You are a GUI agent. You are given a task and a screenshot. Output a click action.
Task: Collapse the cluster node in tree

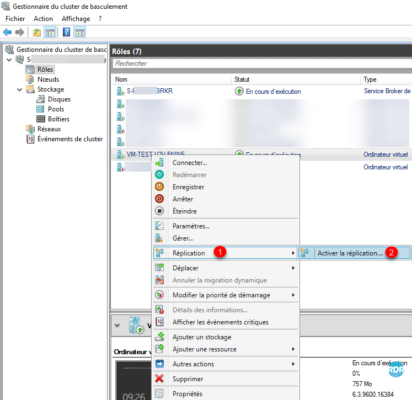pos(9,60)
